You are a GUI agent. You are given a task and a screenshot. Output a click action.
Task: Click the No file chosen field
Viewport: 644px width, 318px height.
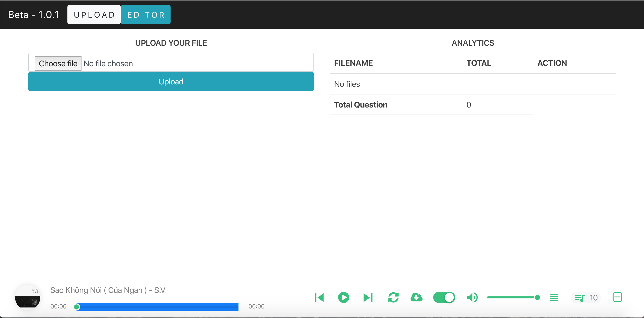(108, 64)
